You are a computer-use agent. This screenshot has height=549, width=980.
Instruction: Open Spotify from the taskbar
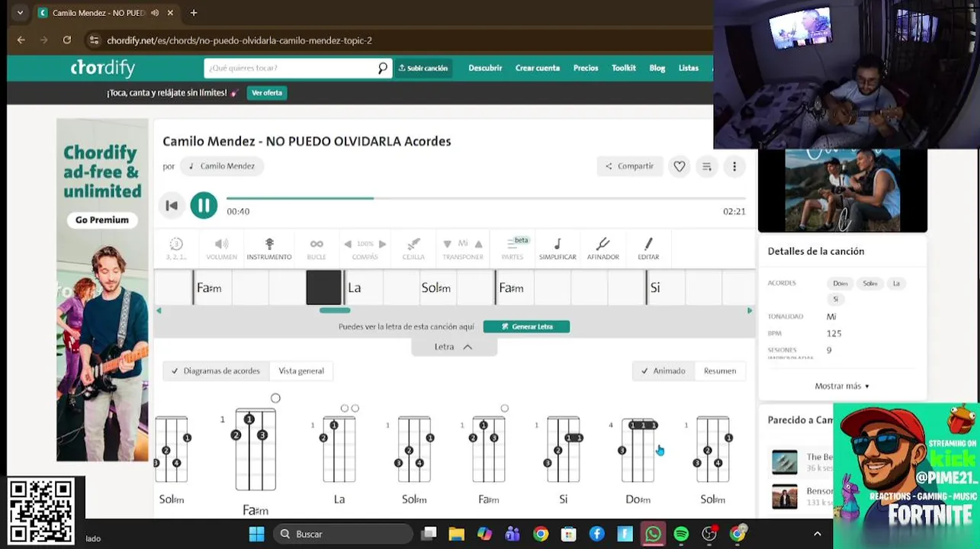[681, 534]
